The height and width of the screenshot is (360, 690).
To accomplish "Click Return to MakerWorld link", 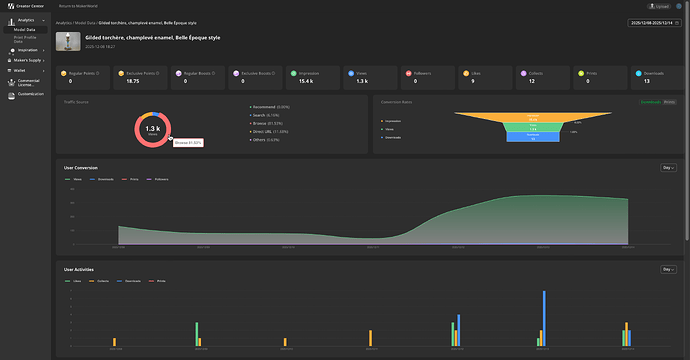I will pyautogui.click(x=78, y=6).
